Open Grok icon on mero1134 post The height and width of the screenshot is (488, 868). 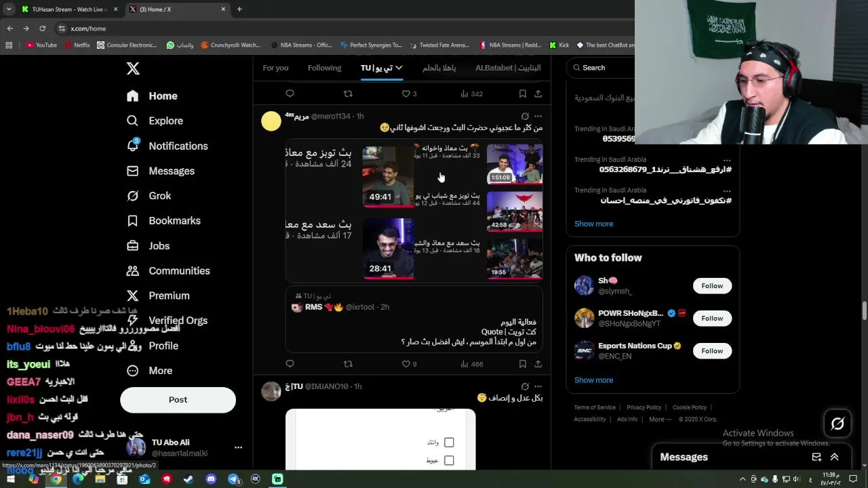(525, 117)
